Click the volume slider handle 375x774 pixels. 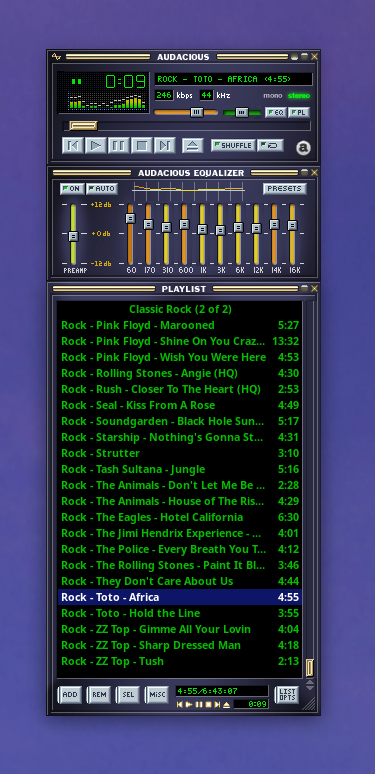(197, 113)
